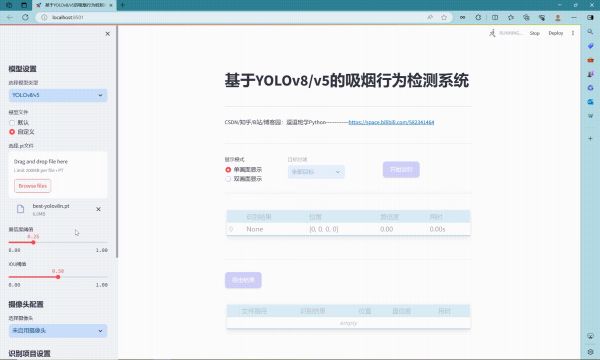Click the purple start-run button
Screen dimensions: 600x360
(x=401, y=169)
